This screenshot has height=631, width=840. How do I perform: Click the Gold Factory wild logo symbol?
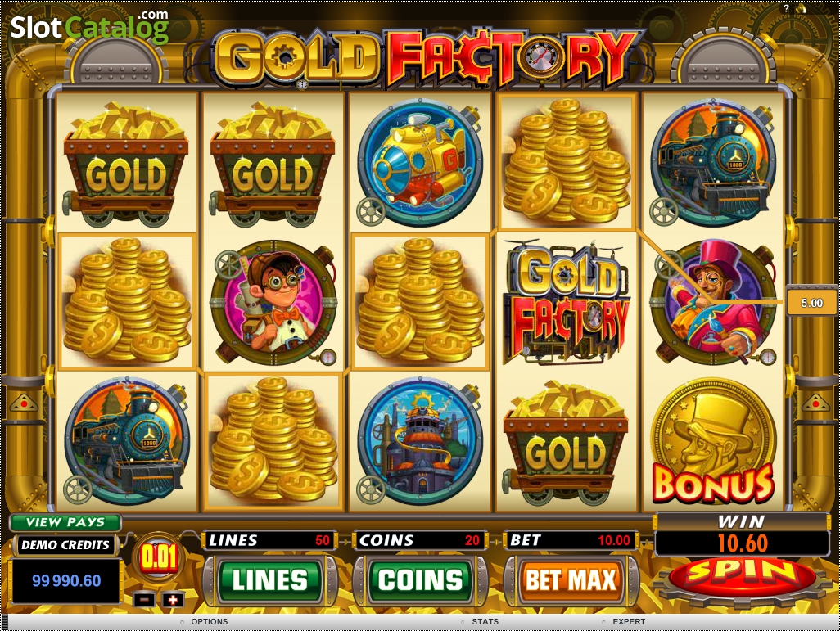coord(567,303)
